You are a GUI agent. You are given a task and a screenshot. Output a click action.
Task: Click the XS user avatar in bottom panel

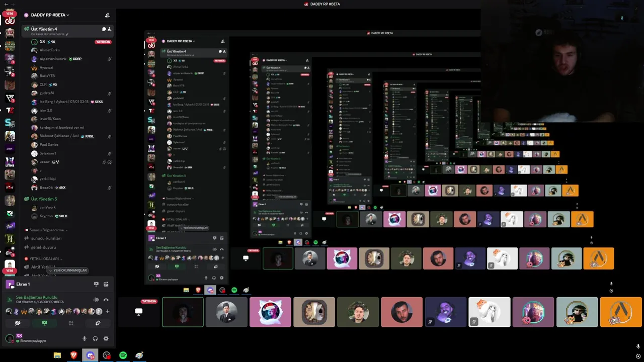click(x=10, y=338)
